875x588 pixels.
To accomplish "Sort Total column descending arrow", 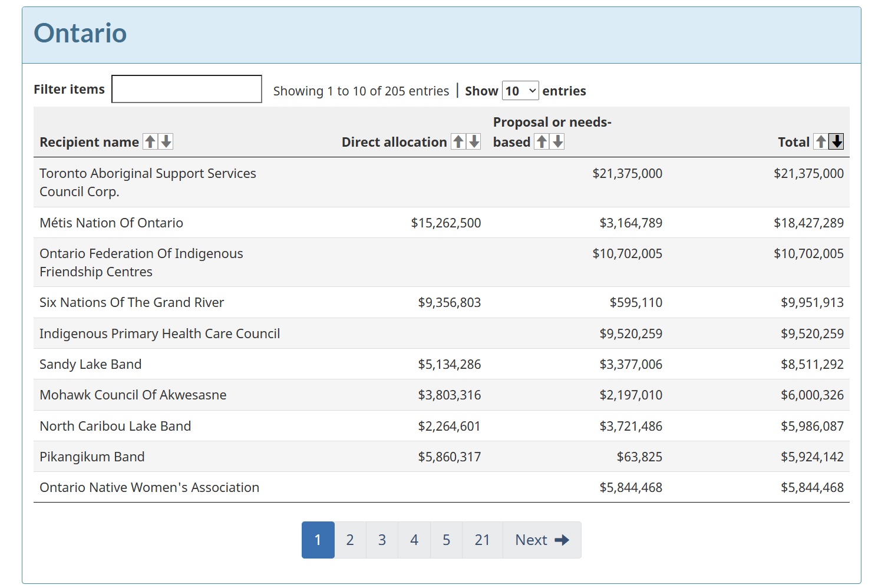I will click(x=837, y=141).
